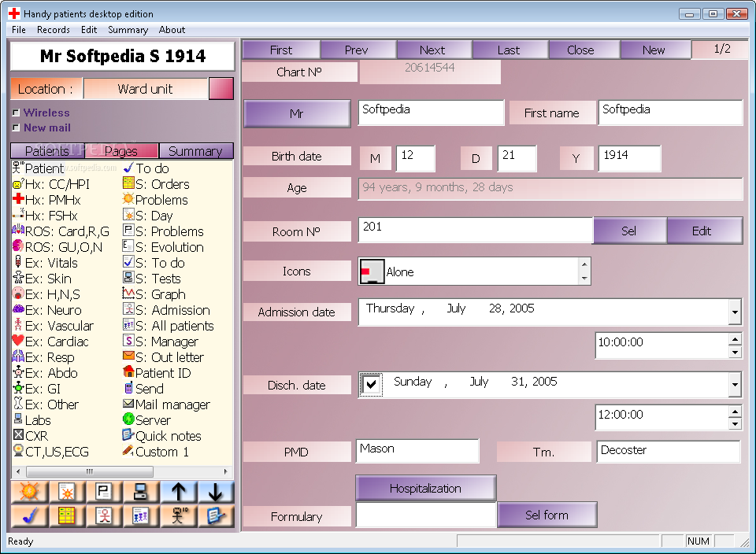Click the Quick notes toolbar button
This screenshot has height=554, width=756.
click(x=216, y=515)
